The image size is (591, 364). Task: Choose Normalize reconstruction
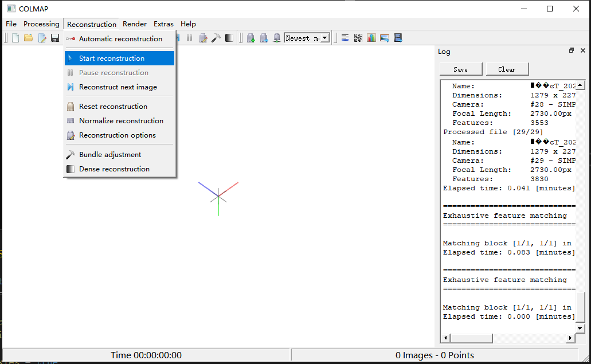(119, 121)
